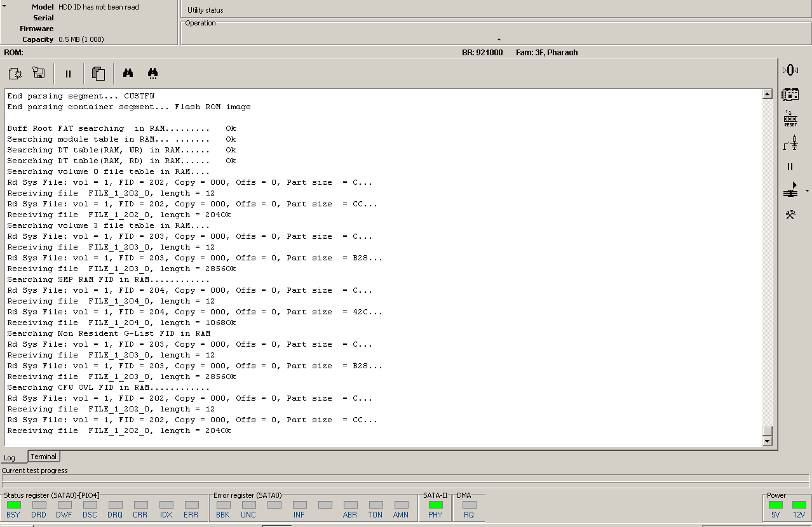Viewport: 812px width, 527px height.
Task: Click 'End parsing segment... CUSTFW' line
Action: tap(81, 96)
